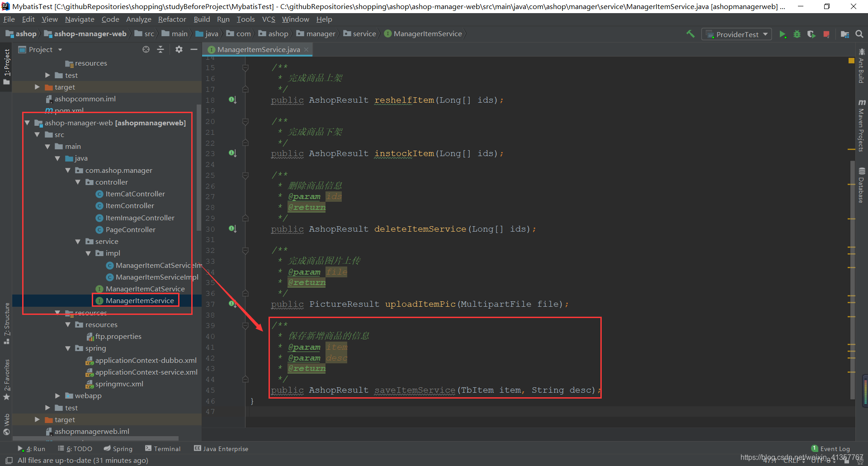Click the Project panel vertical scrollbar

click(199, 167)
